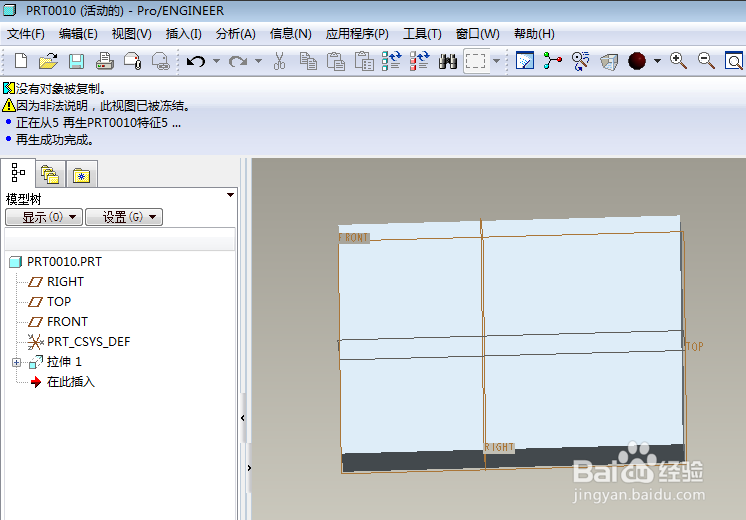The height and width of the screenshot is (520, 746).
Task: Open the 窗口(W) menu
Action: [478, 34]
